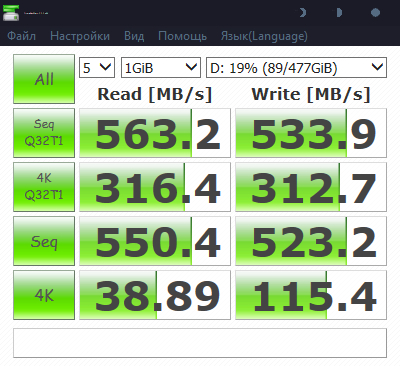Open the Помощь menu
This screenshot has height=366, width=400.
182,36
